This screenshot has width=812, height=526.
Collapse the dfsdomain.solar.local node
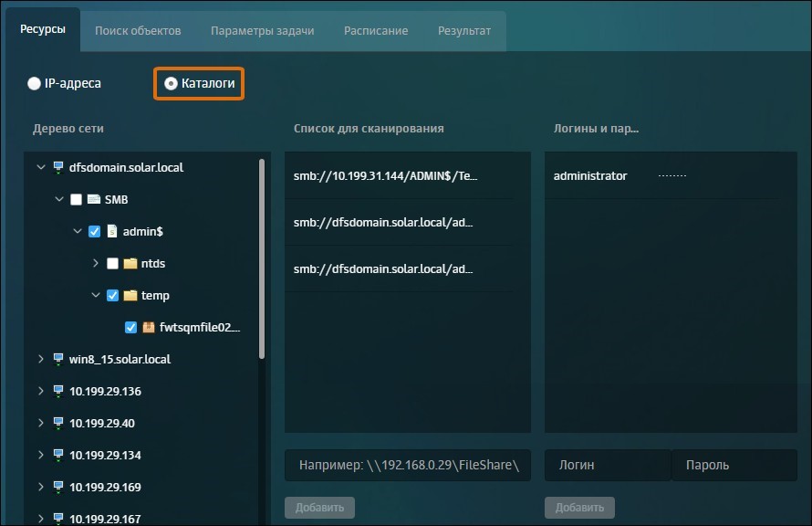[x=41, y=167]
